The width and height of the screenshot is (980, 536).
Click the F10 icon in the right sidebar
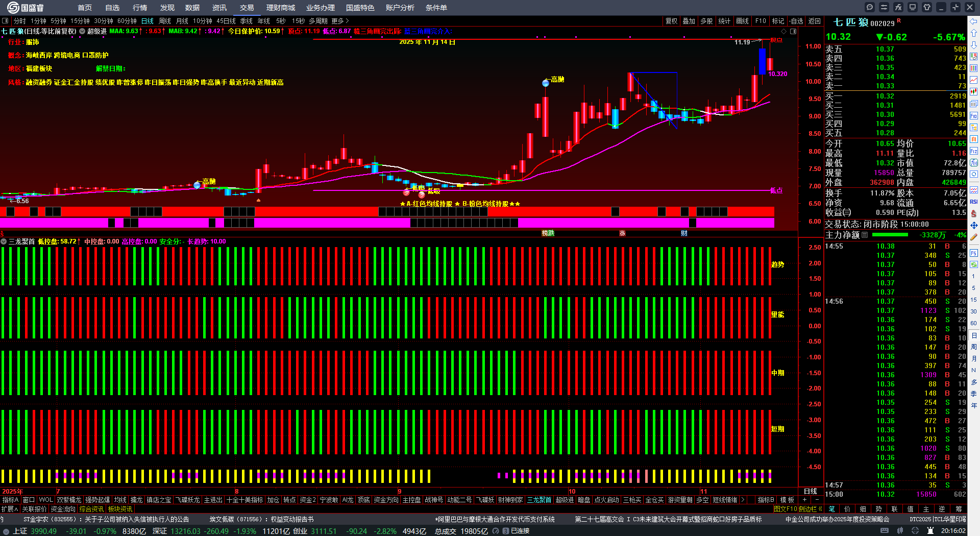pyautogui.click(x=974, y=116)
